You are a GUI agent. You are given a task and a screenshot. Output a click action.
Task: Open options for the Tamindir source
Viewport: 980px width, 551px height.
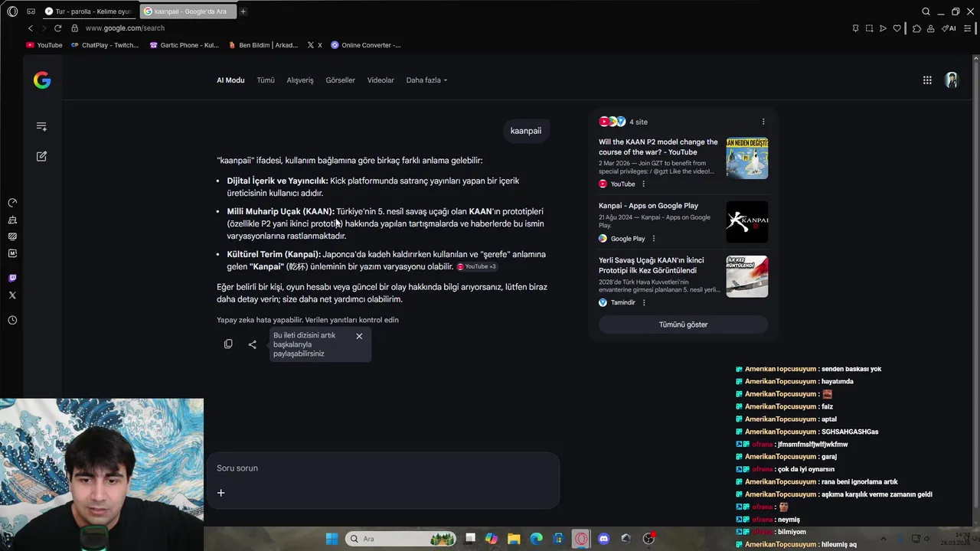click(x=643, y=302)
